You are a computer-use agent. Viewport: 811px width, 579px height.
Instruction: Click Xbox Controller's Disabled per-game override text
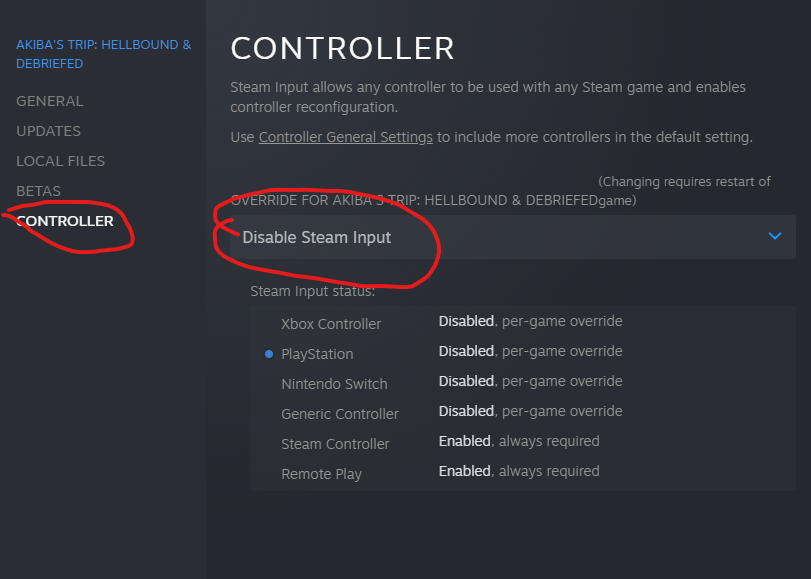(x=530, y=321)
